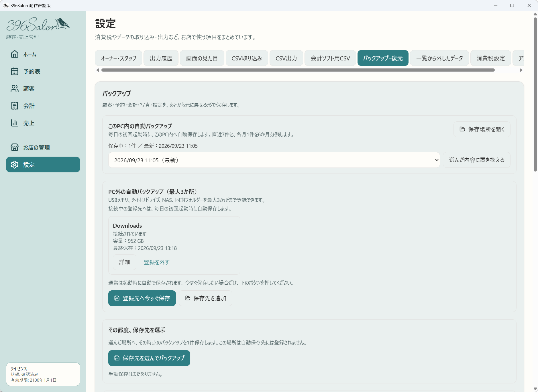
Task: Select the バックアップ・復元 tab
Action: (x=383, y=58)
